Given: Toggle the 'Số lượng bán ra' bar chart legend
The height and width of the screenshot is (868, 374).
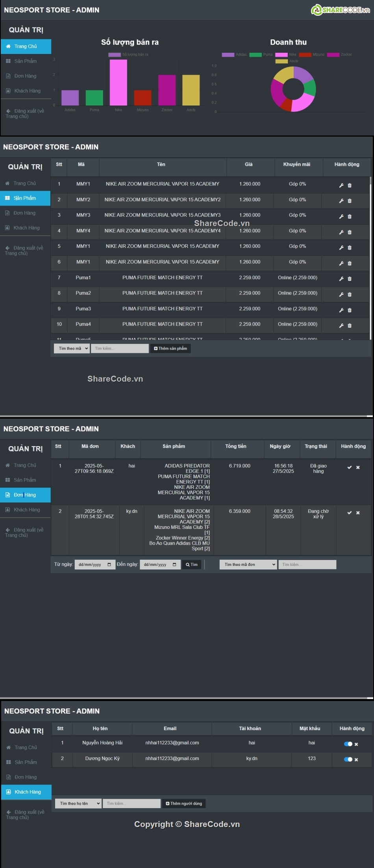Looking at the screenshot, I should [x=128, y=55].
